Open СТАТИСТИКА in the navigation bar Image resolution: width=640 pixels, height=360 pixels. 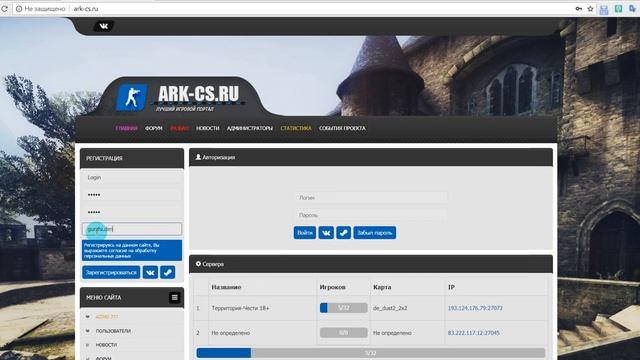[296, 128]
